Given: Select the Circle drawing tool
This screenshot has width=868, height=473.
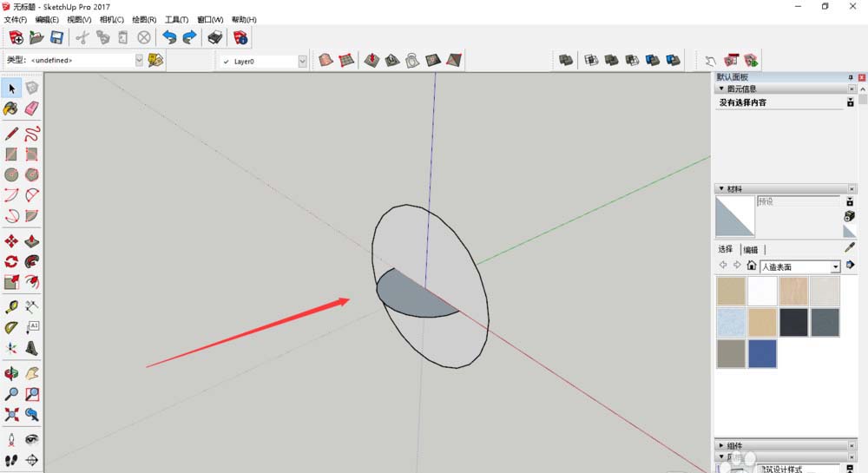Looking at the screenshot, I should [x=11, y=174].
